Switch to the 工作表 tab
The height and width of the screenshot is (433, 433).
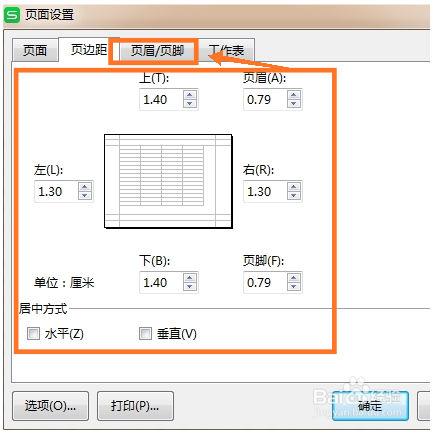click(227, 50)
